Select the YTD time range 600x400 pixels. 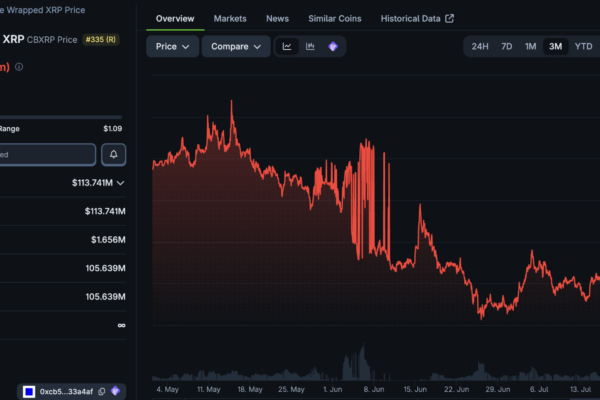[583, 46]
